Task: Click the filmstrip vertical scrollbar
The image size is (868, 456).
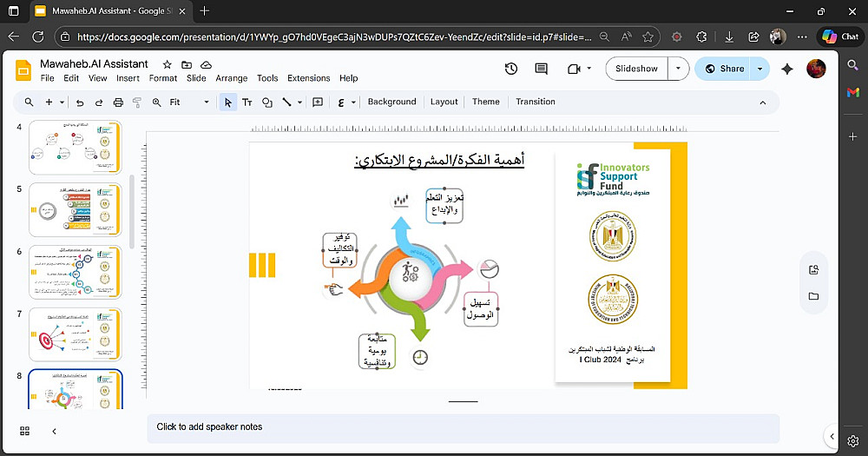Action: [132, 212]
